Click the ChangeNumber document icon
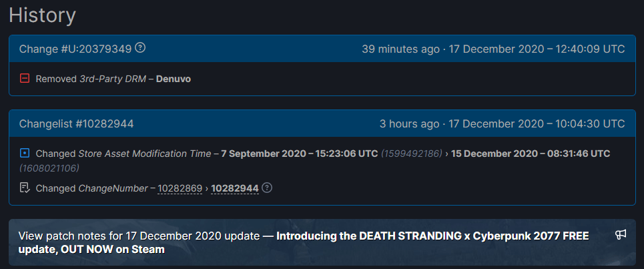The height and width of the screenshot is (269, 644). click(x=25, y=188)
